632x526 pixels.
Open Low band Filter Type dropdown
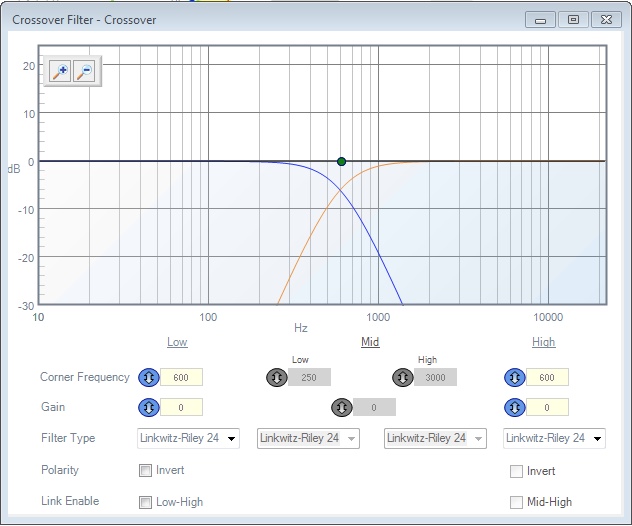point(188,438)
